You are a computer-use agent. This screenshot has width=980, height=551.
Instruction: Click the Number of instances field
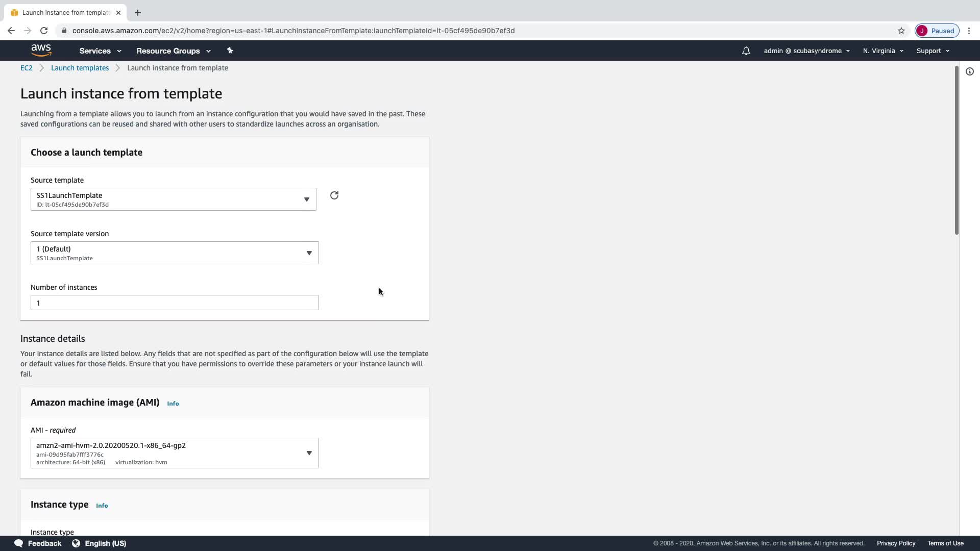[x=174, y=303]
